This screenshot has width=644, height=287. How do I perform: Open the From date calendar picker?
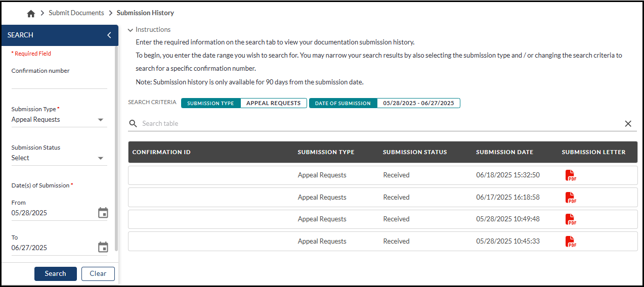103,213
